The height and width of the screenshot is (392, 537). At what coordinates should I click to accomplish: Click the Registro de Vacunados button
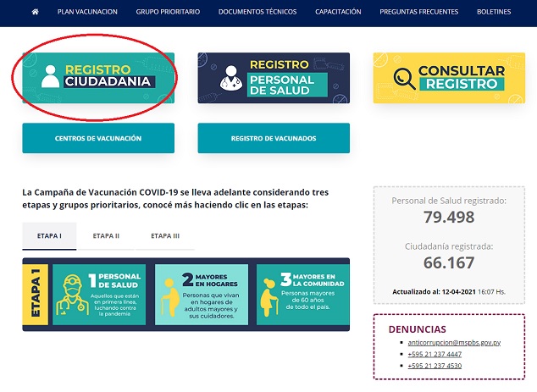[274, 138]
